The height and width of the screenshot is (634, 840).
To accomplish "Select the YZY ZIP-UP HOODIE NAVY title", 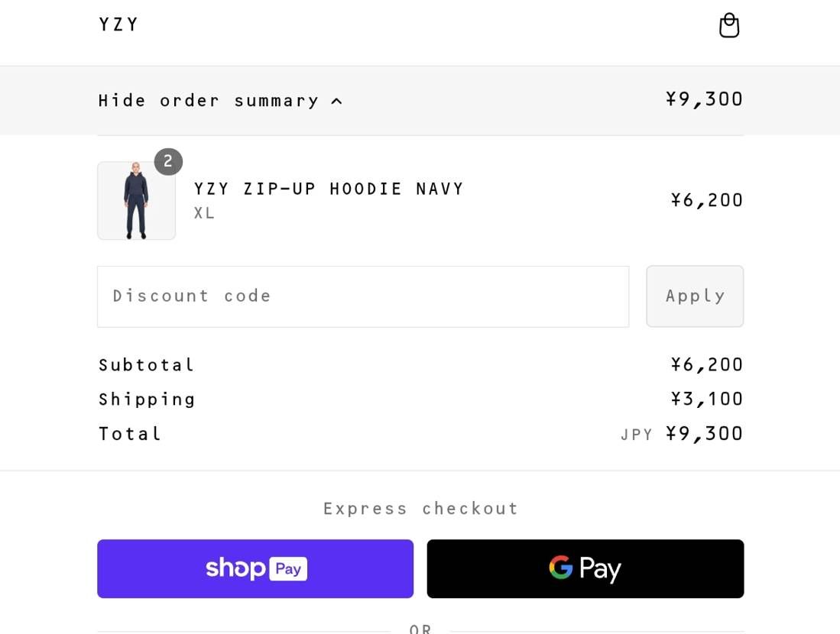I will tap(329, 189).
